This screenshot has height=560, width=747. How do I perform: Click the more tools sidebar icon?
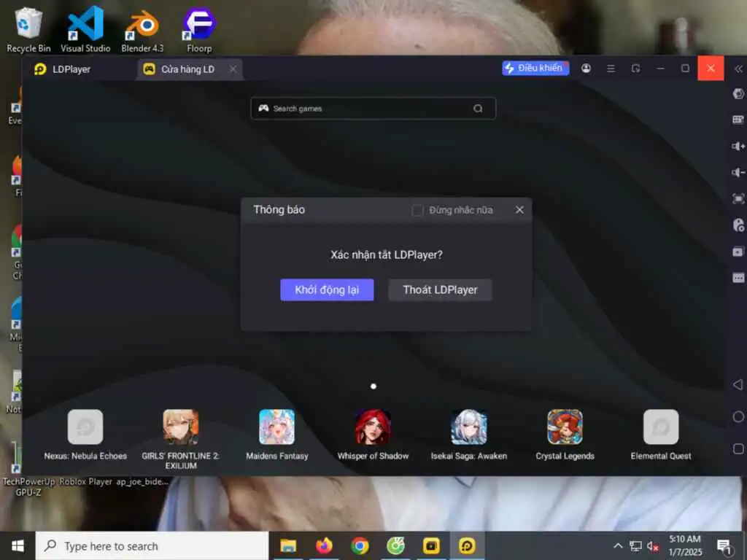[738, 278]
